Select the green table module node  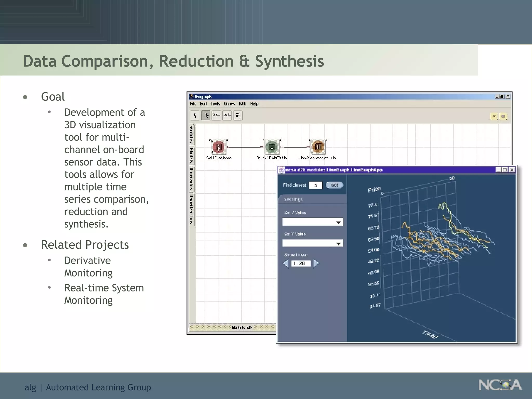272,147
